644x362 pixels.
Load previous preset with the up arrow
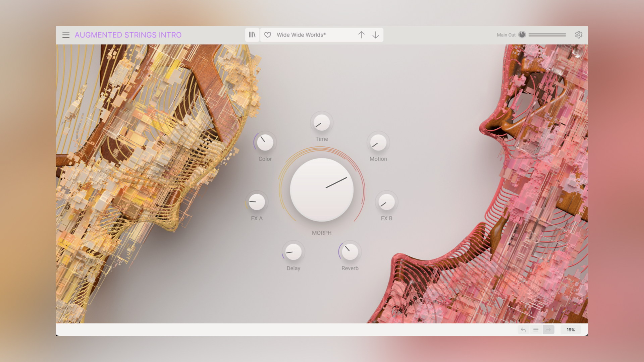tap(362, 35)
